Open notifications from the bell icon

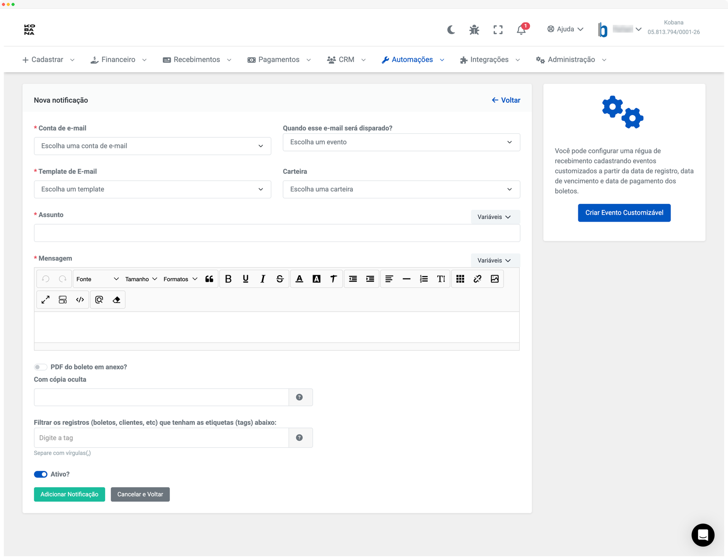pyautogui.click(x=521, y=29)
